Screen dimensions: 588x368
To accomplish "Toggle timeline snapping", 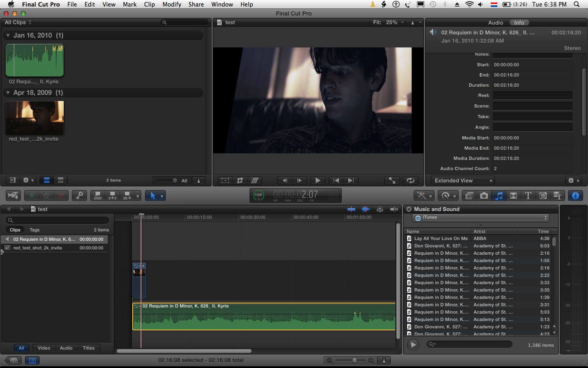I will coord(394,209).
